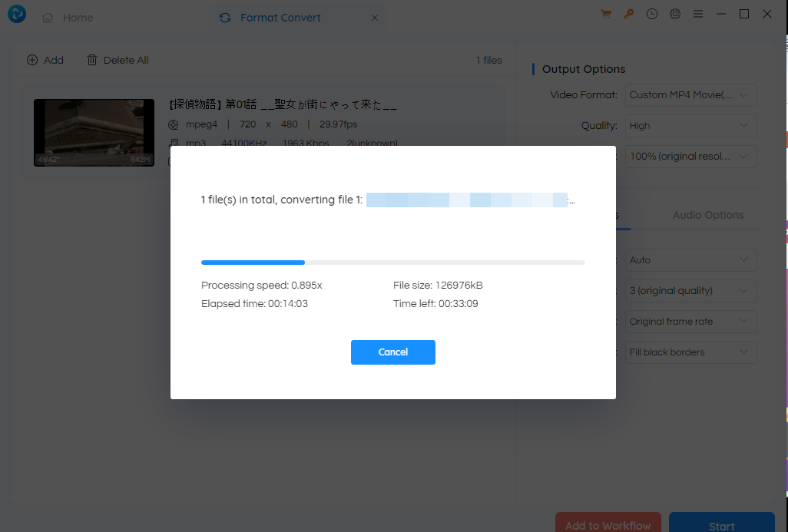The height and width of the screenshot is (532, 788).
Task: Click the Output Options heading
Action: 584,69
